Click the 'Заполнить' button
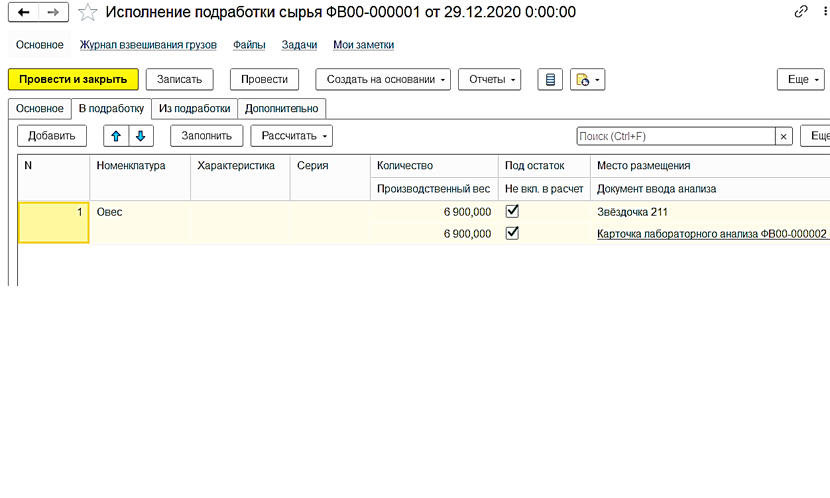 [206, 136]
